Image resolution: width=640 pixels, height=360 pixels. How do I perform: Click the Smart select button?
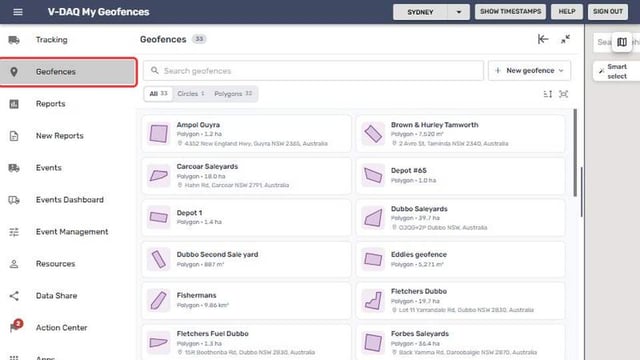[616, 71]
